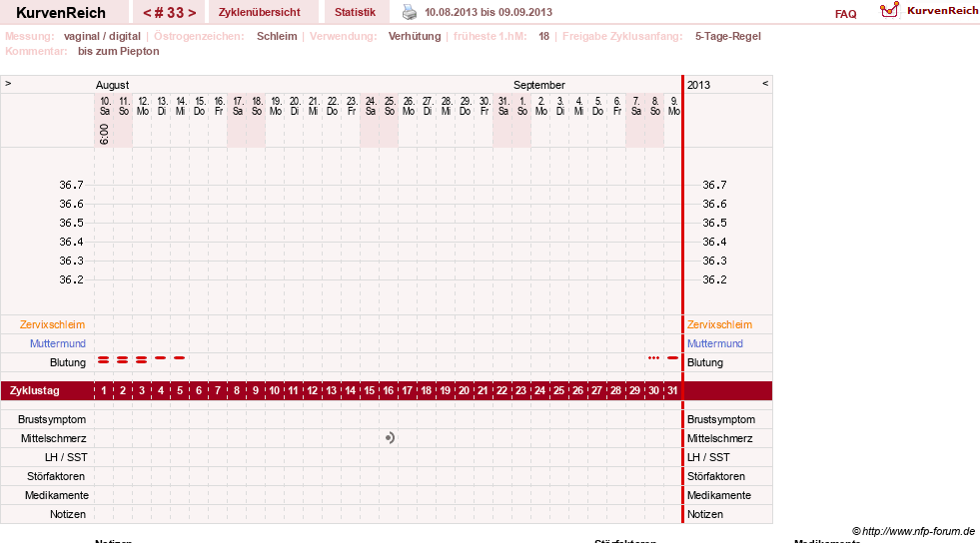The height and width of the screenshot is (543, 980).
Task: Click the right 'Notizen' row label
Action: 705,514
